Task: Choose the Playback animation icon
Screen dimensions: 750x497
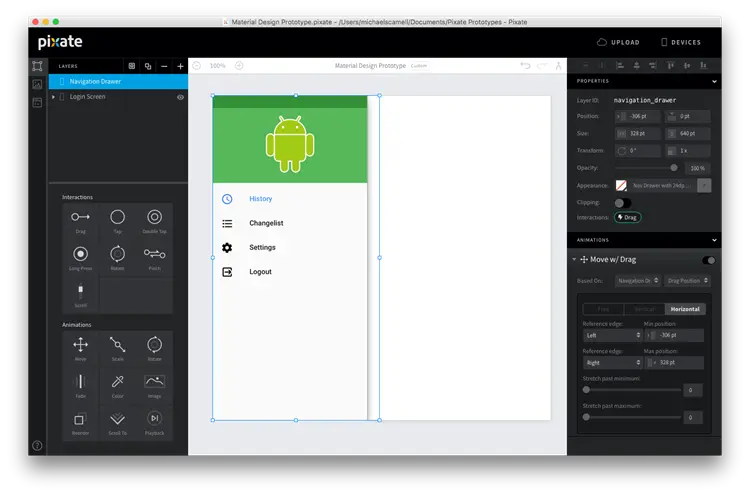Action: coord(154,419)
